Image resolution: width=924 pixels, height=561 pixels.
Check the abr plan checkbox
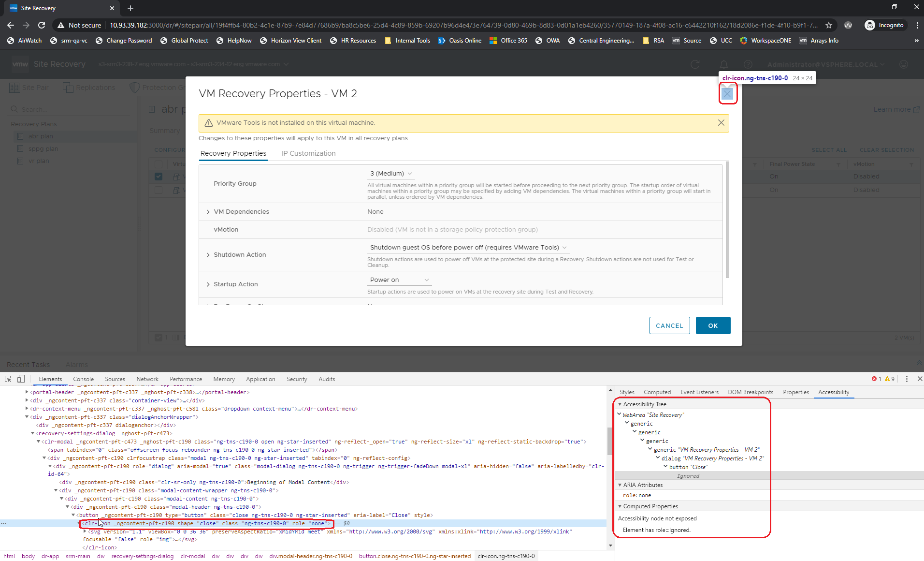pyautogui.click(x=20, y=136)
